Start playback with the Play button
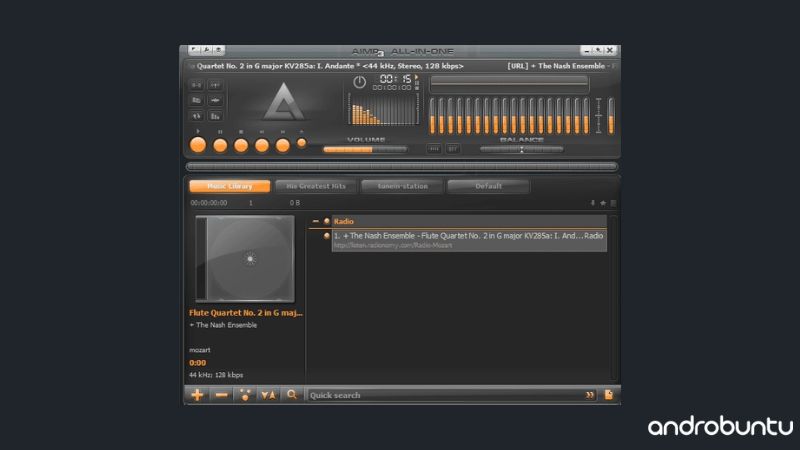Screen dimensions: 800x450 point(198,145)
